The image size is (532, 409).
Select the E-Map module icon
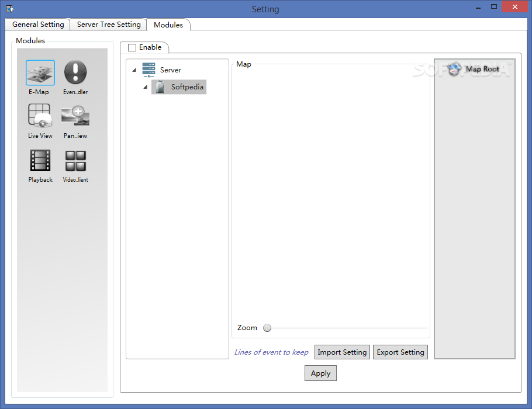[x=40, y=72]
